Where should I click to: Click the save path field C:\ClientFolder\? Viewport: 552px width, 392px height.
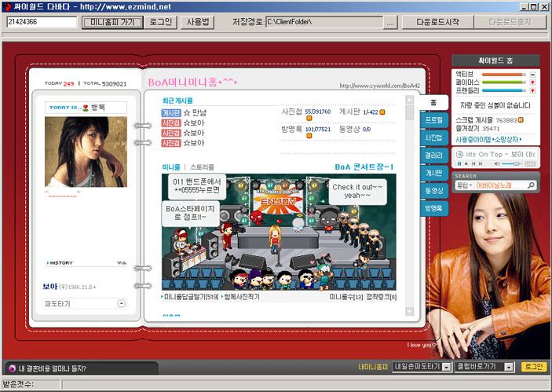[x=324, y=22]
